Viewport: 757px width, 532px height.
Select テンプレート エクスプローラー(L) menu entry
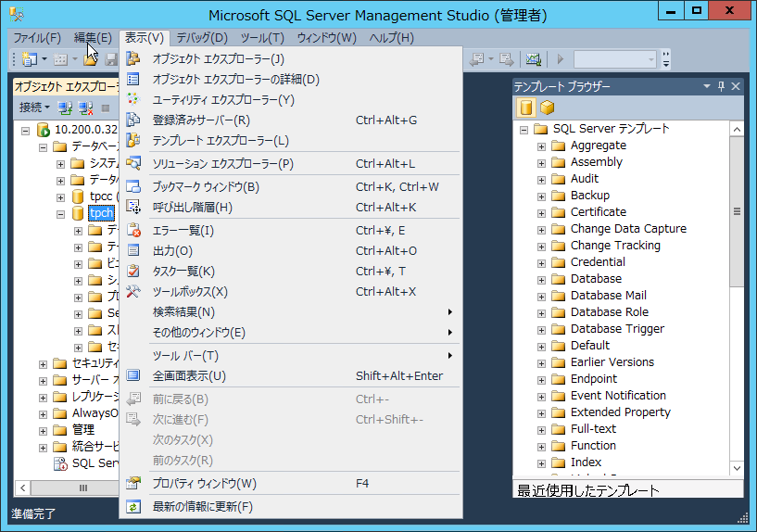tap(291, 141)
